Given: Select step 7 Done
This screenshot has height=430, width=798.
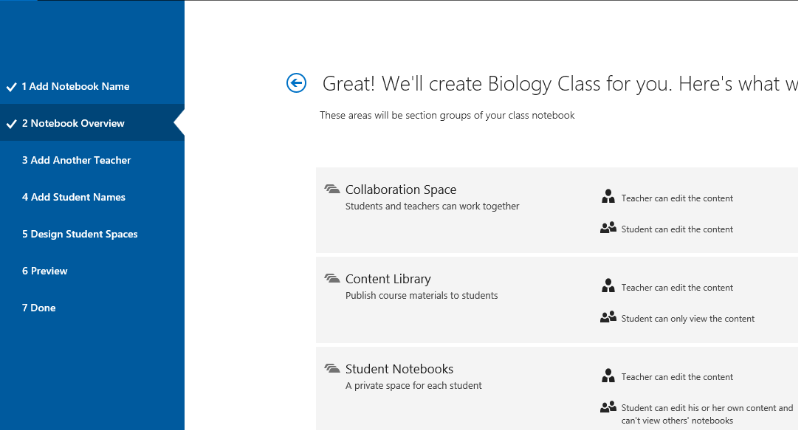Looking at the screenshot, I should 39,308.
